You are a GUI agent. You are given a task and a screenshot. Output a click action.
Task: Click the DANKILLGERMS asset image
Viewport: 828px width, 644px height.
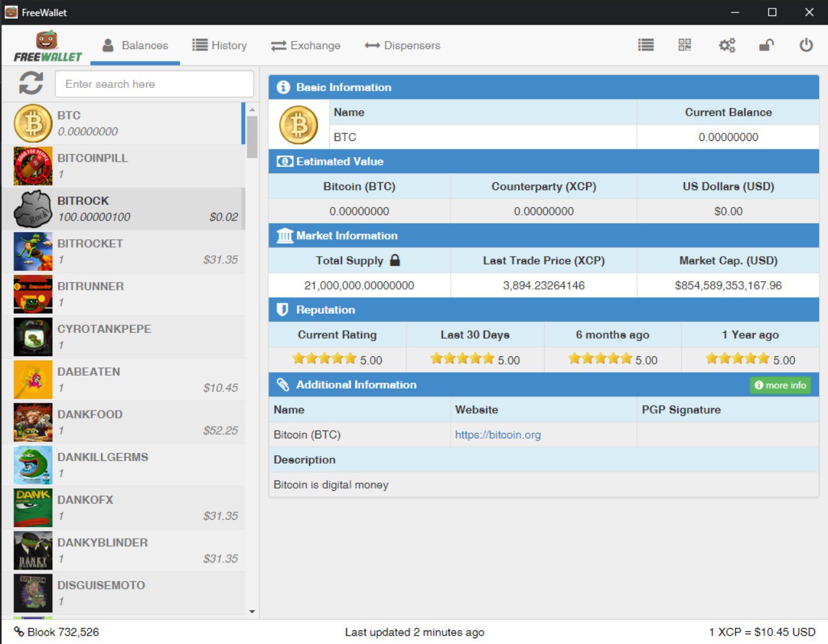coord(33,465)
